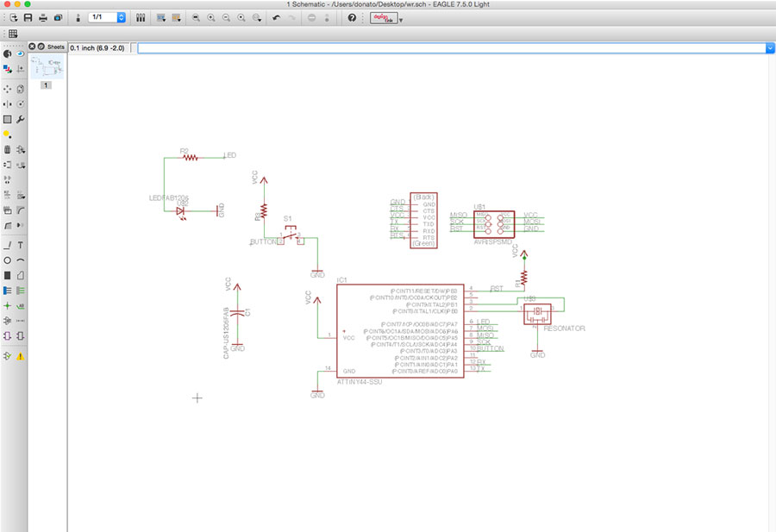776x532 pixels.
Task: Select the green Junction tool
Action: 7,306
